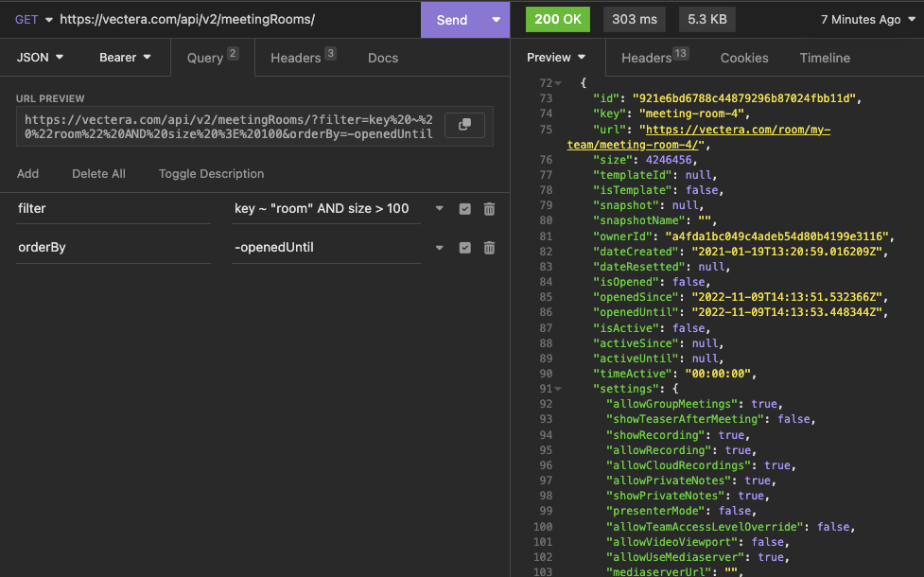Add a new query parameter

coord(27,174)
